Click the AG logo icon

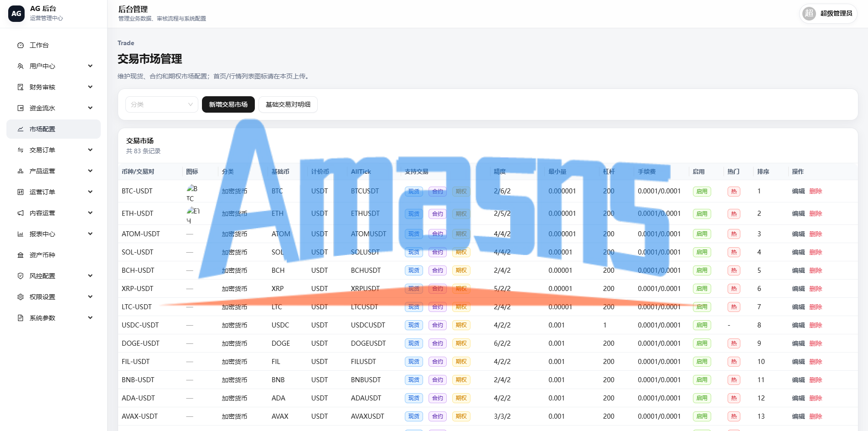click(x=16, y=14)
